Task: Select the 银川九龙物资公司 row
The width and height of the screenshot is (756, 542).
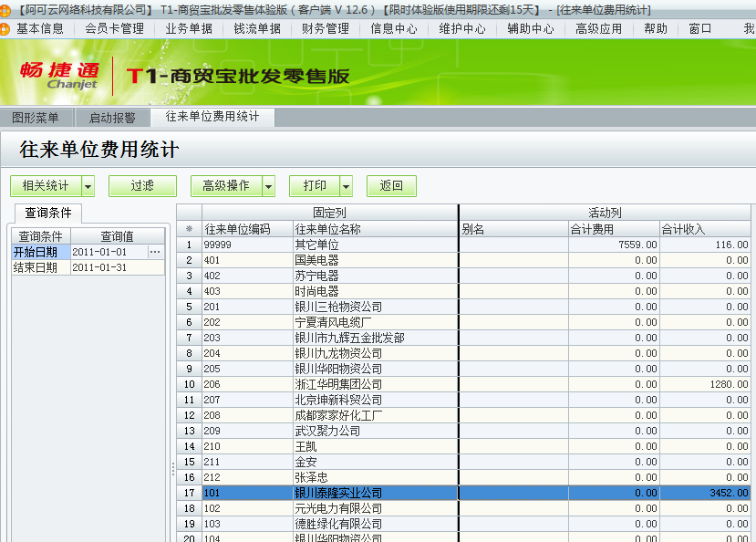Action: [464, 353]
